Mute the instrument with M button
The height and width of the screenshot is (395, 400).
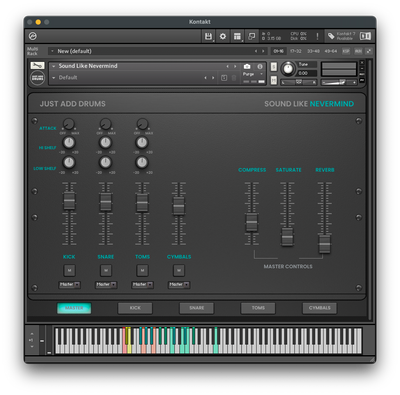273,80
